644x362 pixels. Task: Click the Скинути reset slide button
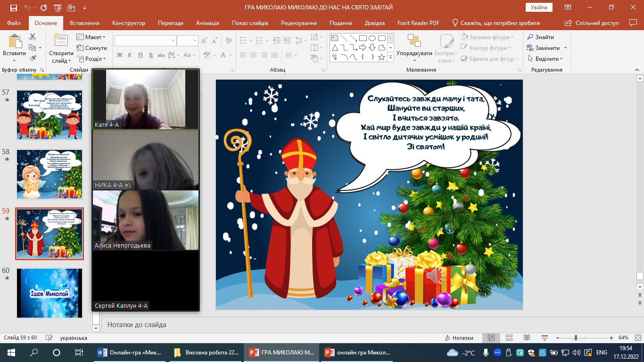(x=91, y=48)
